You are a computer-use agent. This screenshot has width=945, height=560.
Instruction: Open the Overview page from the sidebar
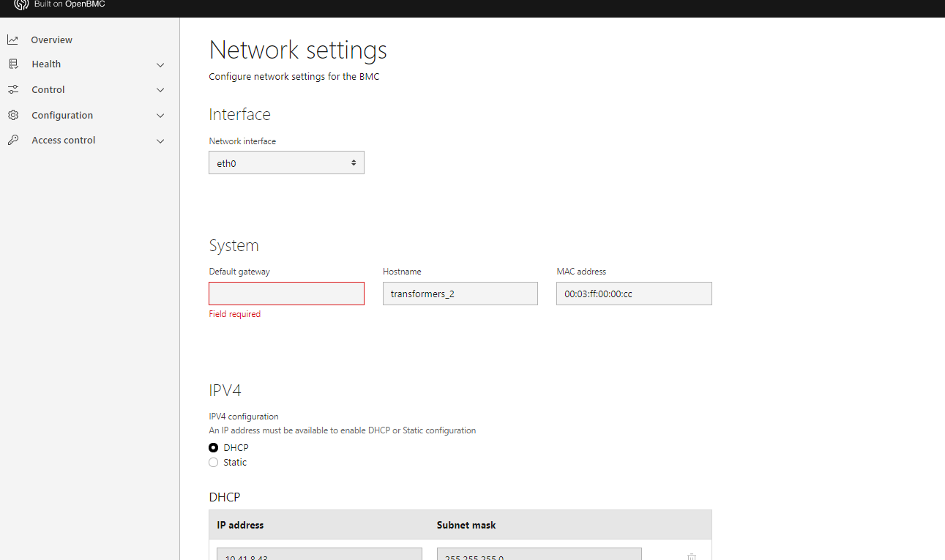tap(52, 40)
